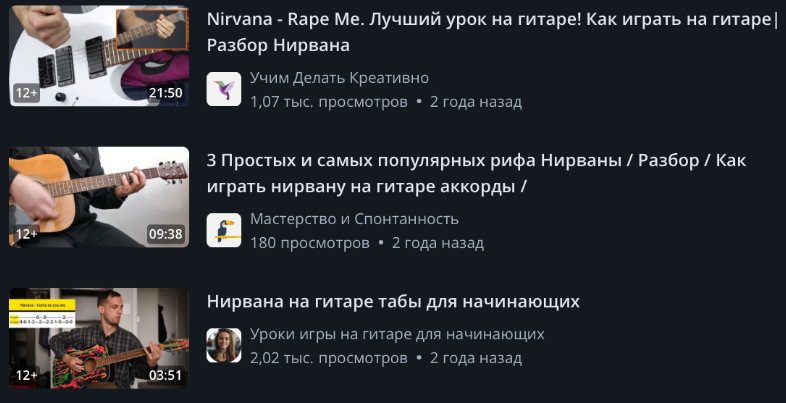This screenshot has width=786, height=403.
Task: Open 'Нирвана на гитаре табы для начинающих' title
Action: point(393,301)
